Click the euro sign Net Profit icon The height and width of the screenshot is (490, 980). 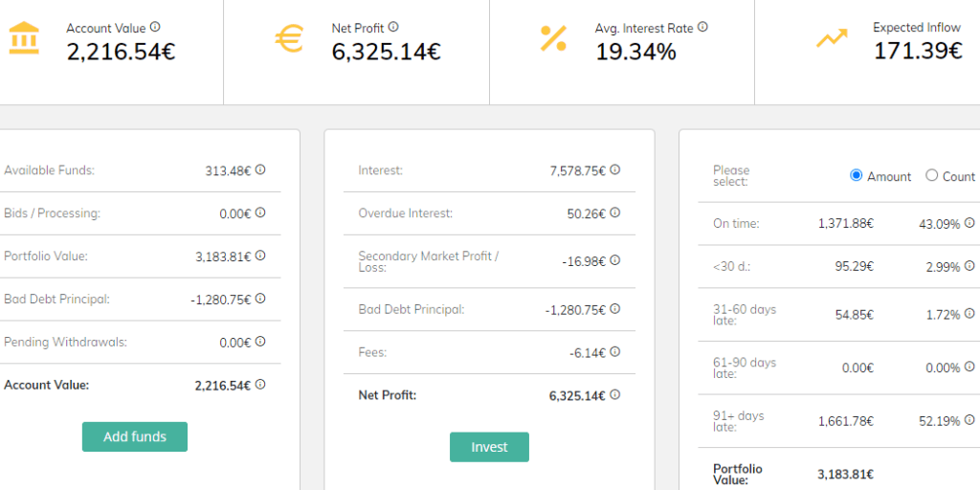(x=288, y=39)
